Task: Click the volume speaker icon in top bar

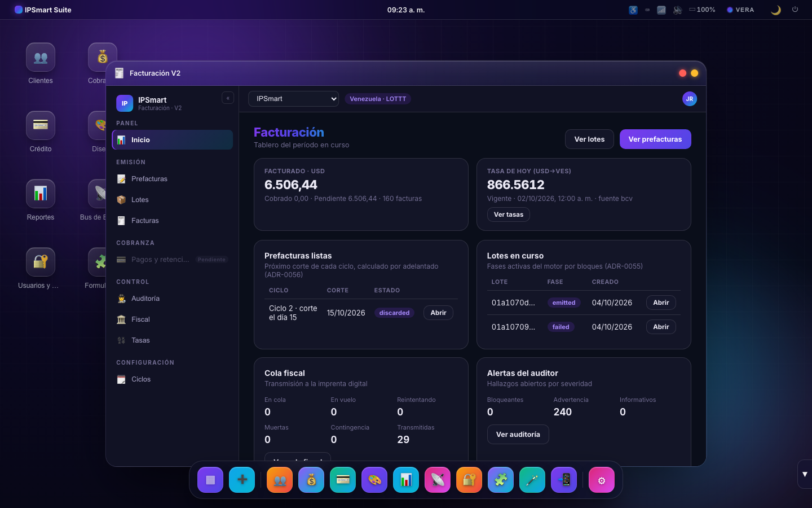Action: 678,10
